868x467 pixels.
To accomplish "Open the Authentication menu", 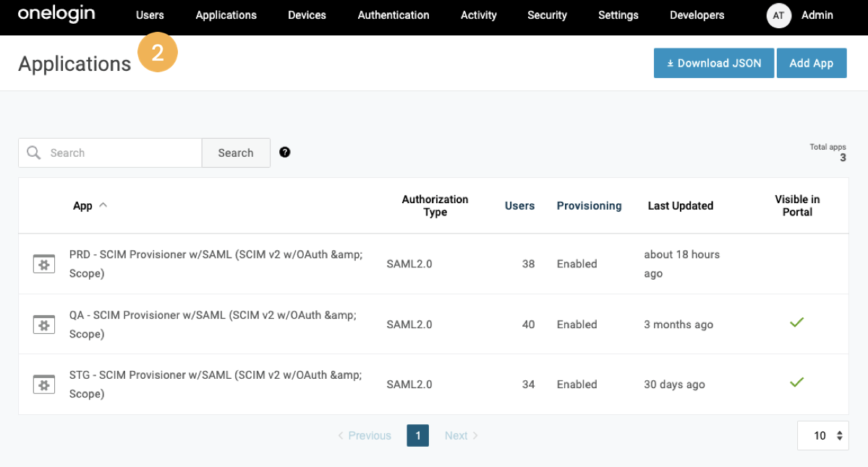I will [393, 15].
